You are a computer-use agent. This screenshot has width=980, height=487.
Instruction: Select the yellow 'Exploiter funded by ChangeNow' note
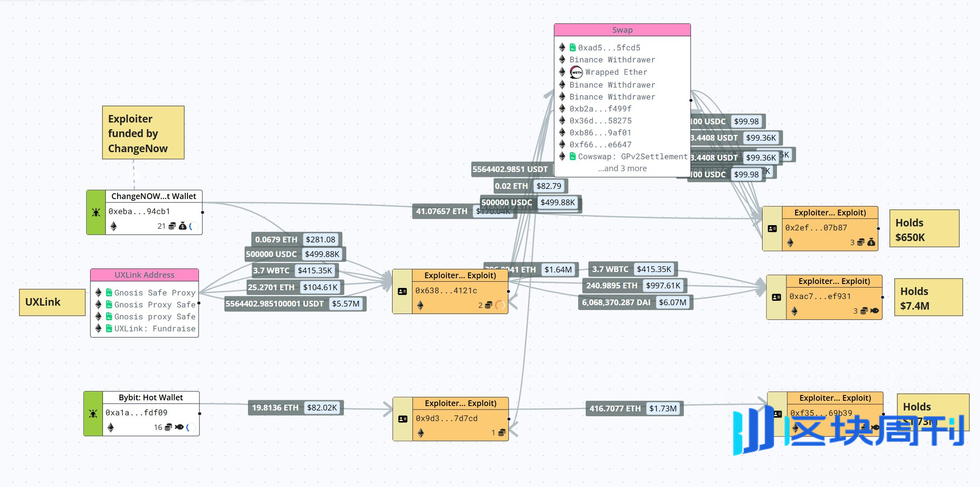(x=143, y=133)
